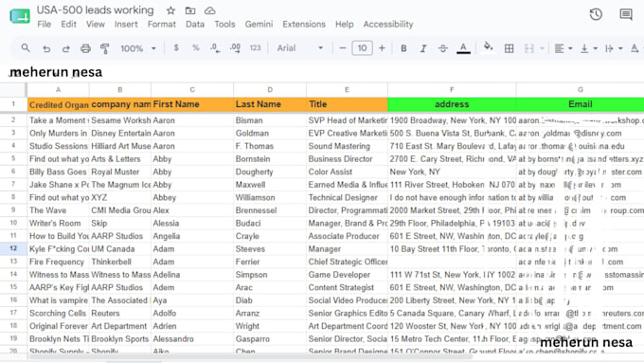Click the merge cells icon
Viewport: 644px width, 363px height.
(x=529, y=48)
